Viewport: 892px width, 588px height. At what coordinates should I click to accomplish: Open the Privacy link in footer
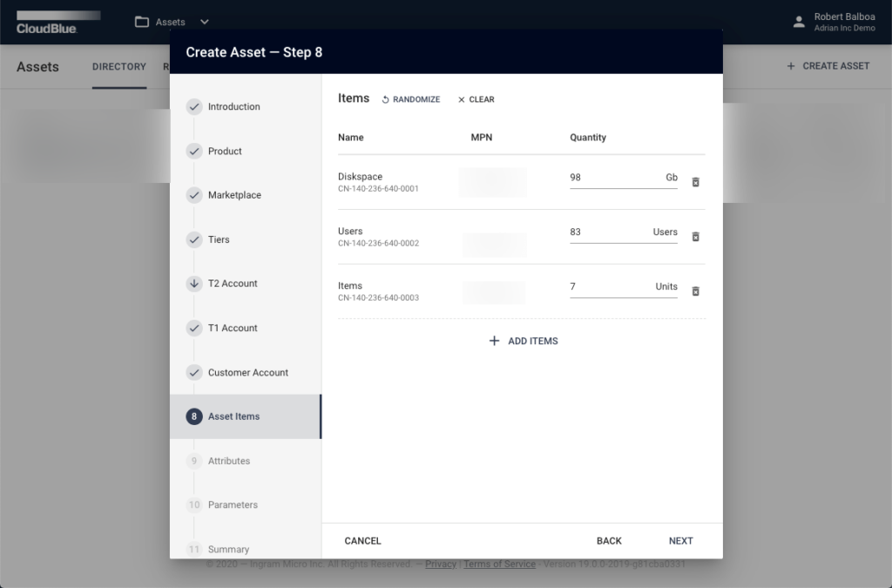pos(440,564)
